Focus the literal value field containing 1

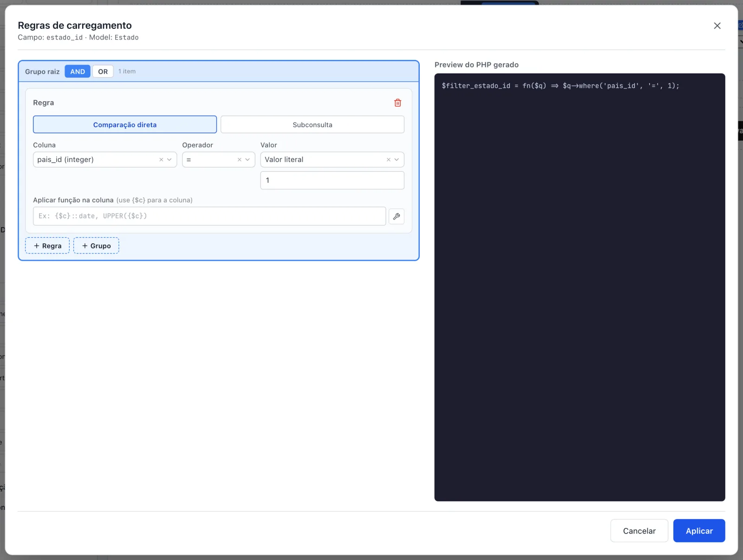332,180
